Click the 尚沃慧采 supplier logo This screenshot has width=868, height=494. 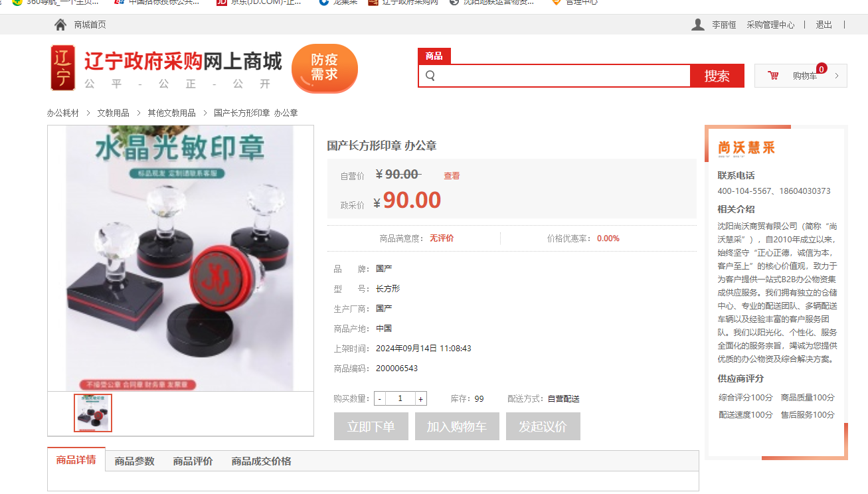(746, 147)
